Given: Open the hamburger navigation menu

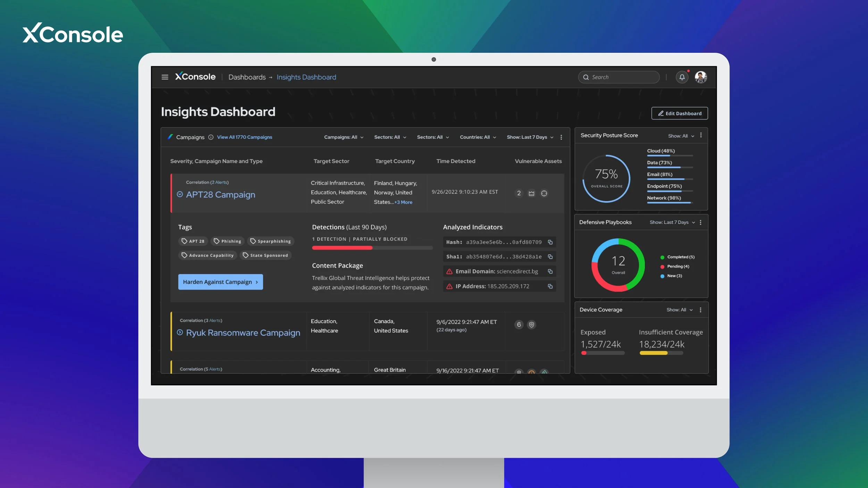Looking at the screenshot, I should (x=165, y=77).
